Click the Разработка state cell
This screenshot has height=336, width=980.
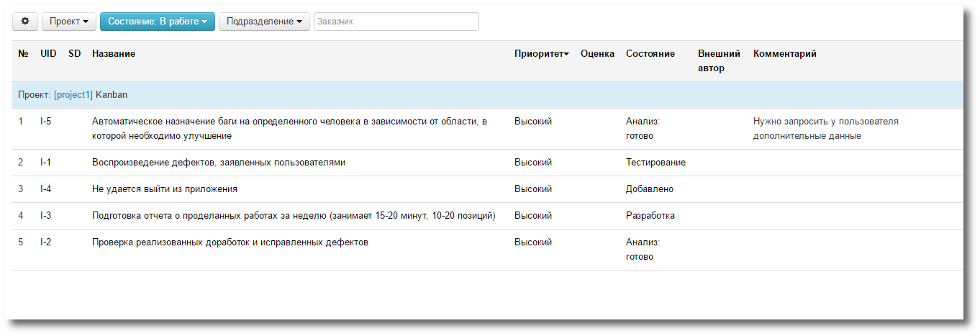point(650,216)
